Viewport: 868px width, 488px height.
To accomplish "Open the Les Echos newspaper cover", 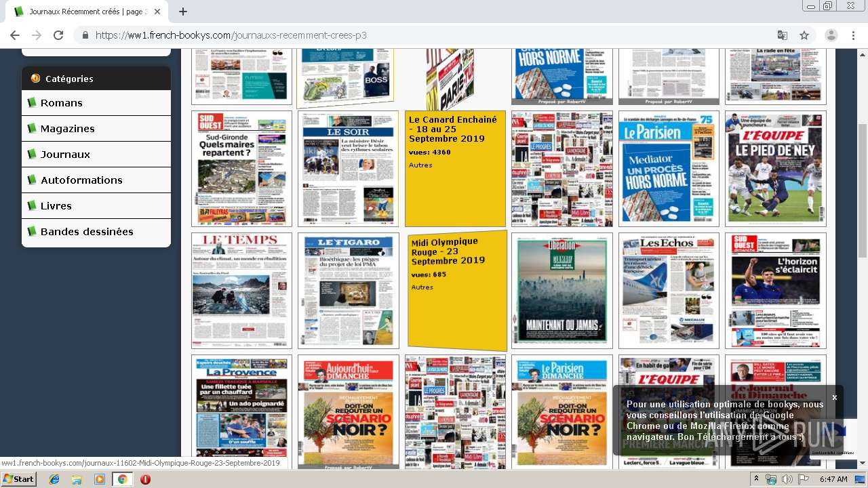I will [669, 291].
